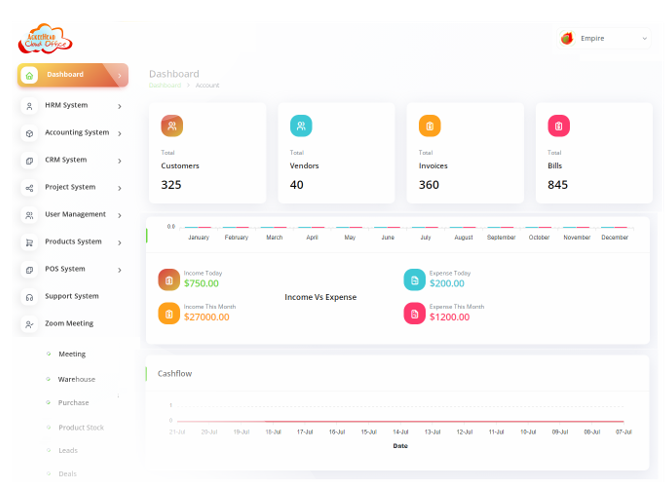Image resolution: width=671 pixels, height=482 pixels.
Task: Go to Warehouse submenu link
Action: tap(77, 379)
